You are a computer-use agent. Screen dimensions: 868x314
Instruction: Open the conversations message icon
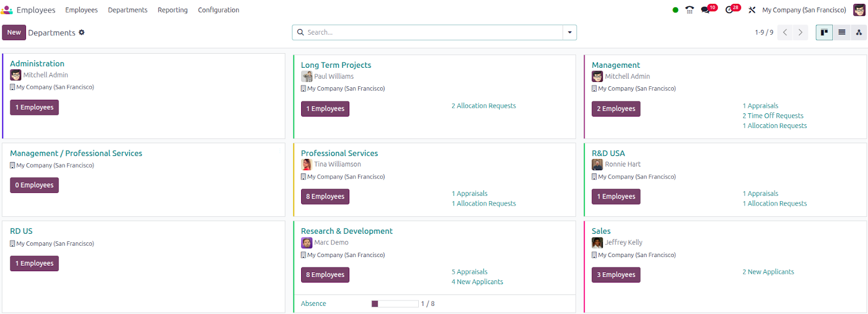[706, 10]
